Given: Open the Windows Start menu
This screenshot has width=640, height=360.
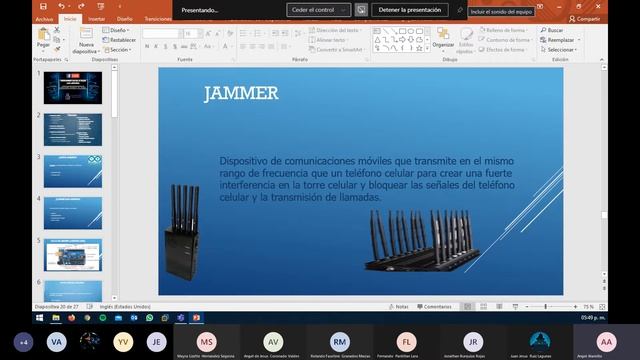Looking at the screenshot, I should (x=40, y=318).
